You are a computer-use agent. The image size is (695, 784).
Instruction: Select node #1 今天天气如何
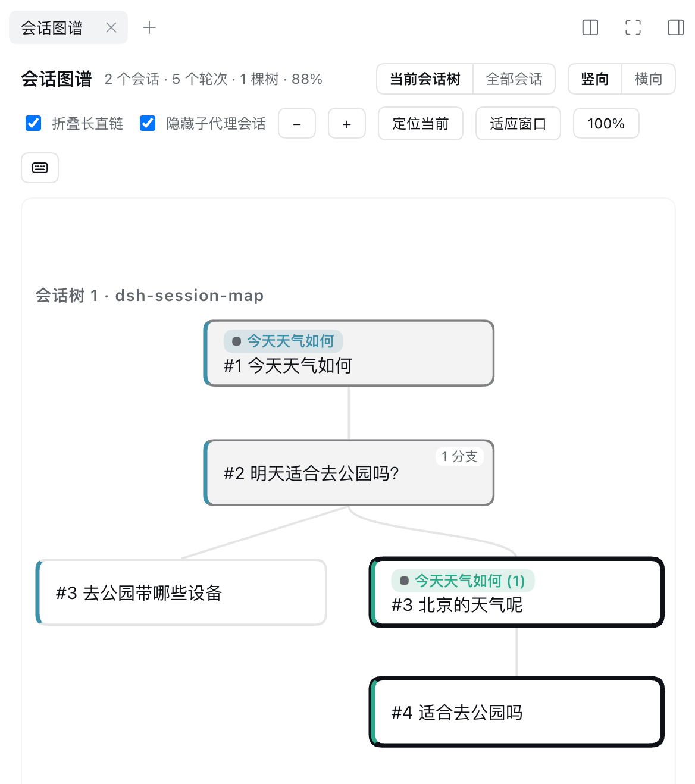pos(349,353)
